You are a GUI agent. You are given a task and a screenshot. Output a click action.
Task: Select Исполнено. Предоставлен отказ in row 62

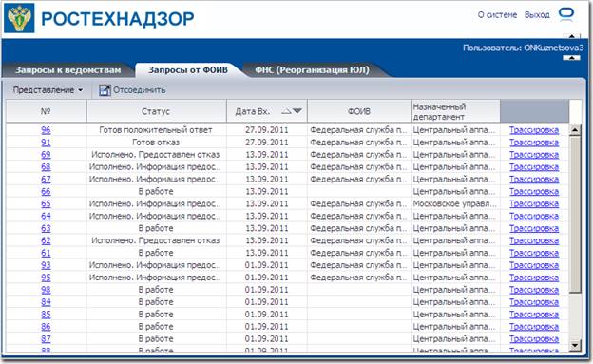[x=156, y=240]
